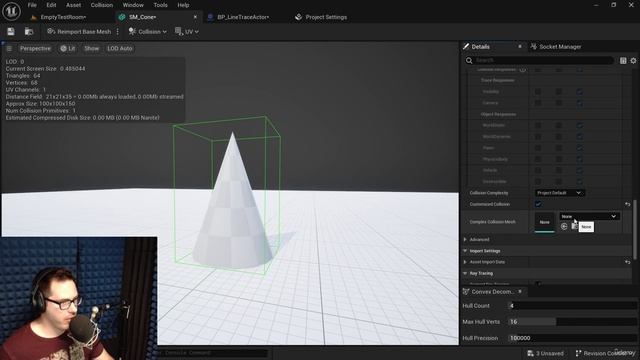Collapse the Ray Tracing section
640x360 pixels.
pos(465,273)
